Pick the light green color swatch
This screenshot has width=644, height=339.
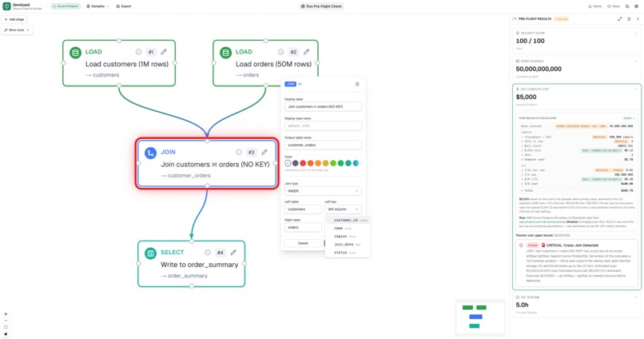pos(333,163)
